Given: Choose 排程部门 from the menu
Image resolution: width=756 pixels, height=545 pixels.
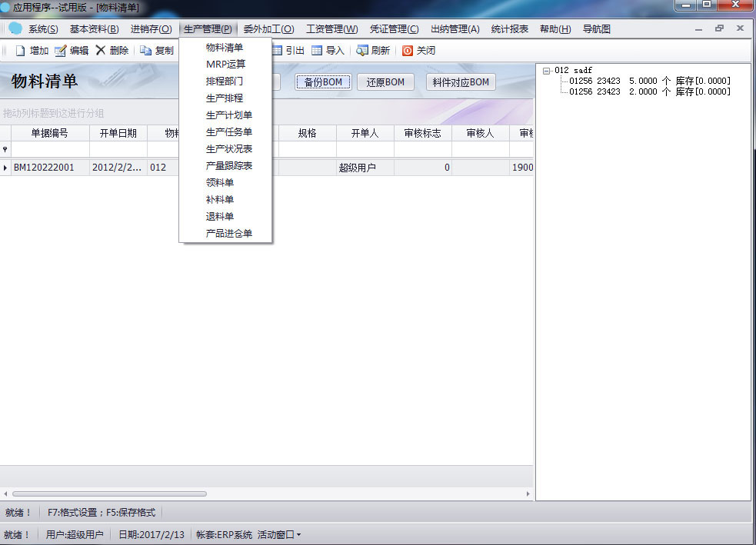Looking at the screenshot, I should 225,81.
